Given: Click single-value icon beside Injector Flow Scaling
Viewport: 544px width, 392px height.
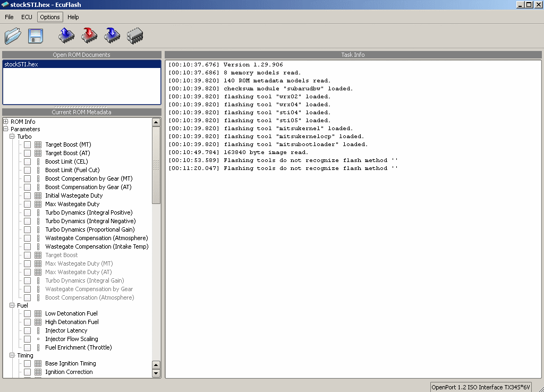Looking at the screenshot, I should (38, 339).
